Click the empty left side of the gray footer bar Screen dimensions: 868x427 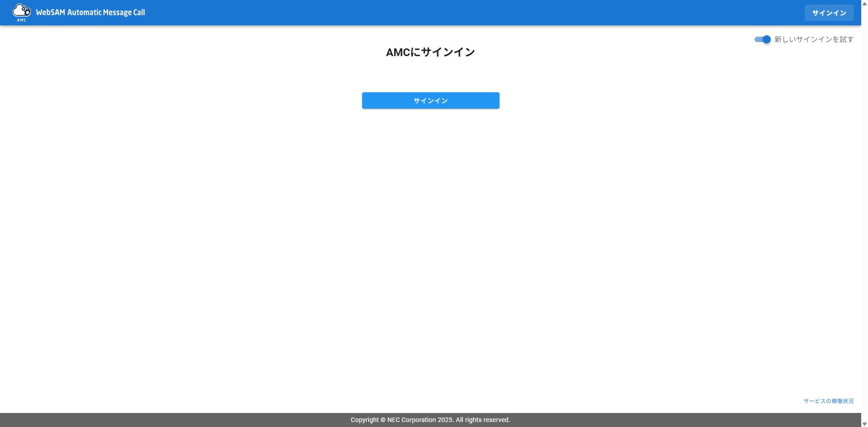[x=136, y=420]
